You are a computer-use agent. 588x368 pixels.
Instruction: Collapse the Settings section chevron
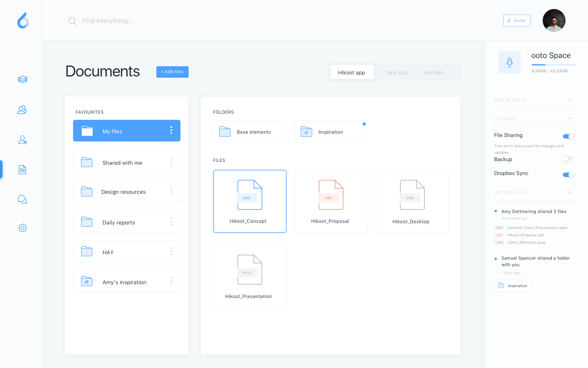click(x=570, y=118)
